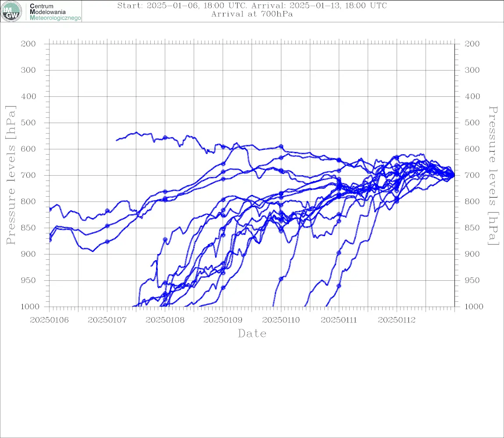Click the left 'Pressure levels [hPa]' axis label
This screenshot has height=438, width=504.
[11, 175]
